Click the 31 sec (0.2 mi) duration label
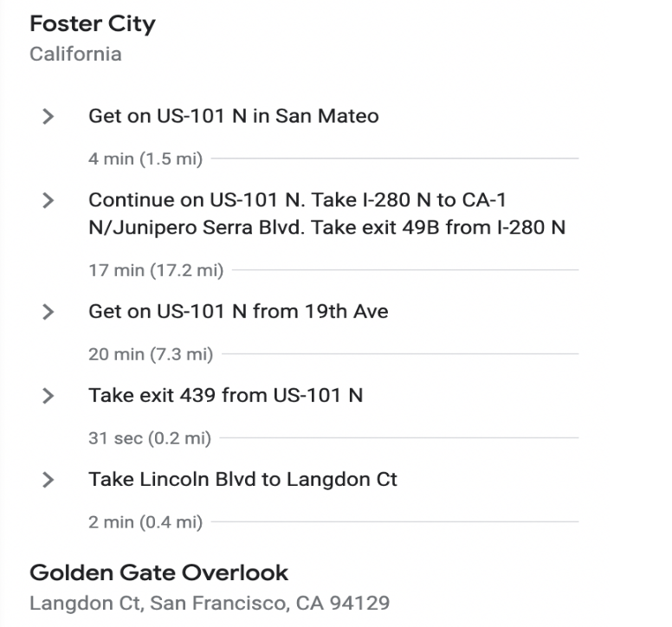672x627 pixels. [150, 438]
